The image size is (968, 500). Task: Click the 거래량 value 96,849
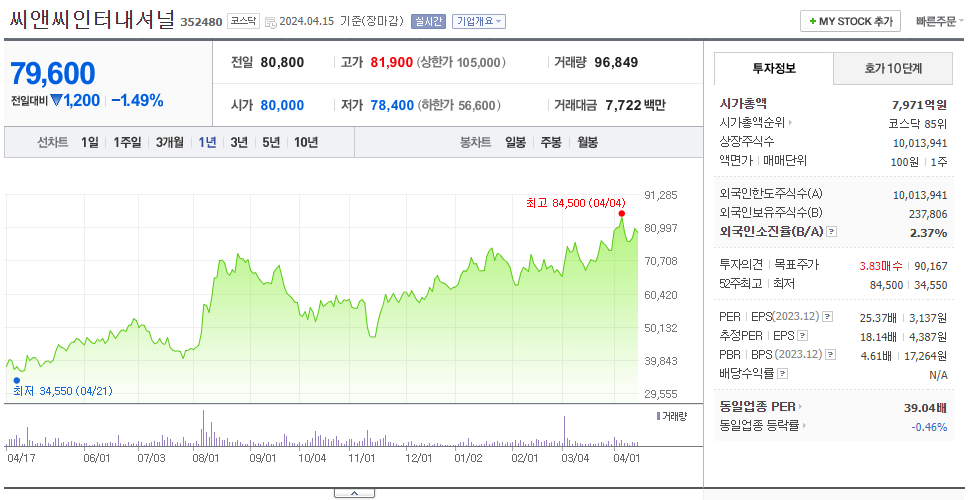point(616,62)
